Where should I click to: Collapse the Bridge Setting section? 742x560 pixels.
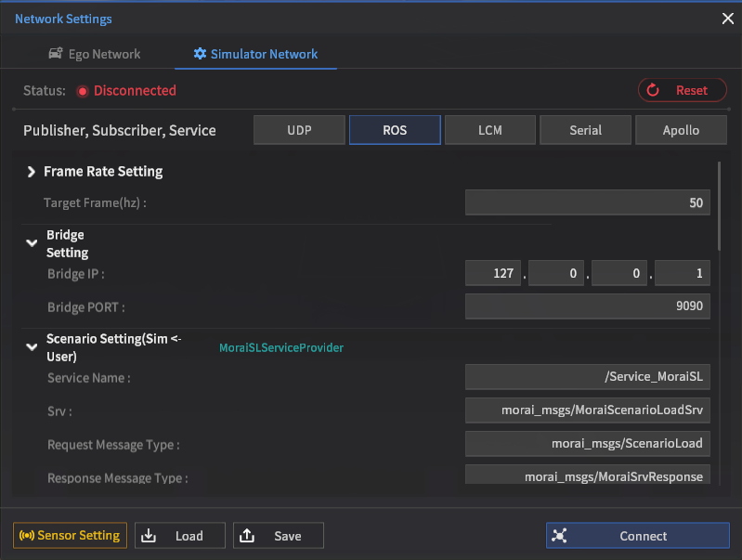[x=32, y=243]
